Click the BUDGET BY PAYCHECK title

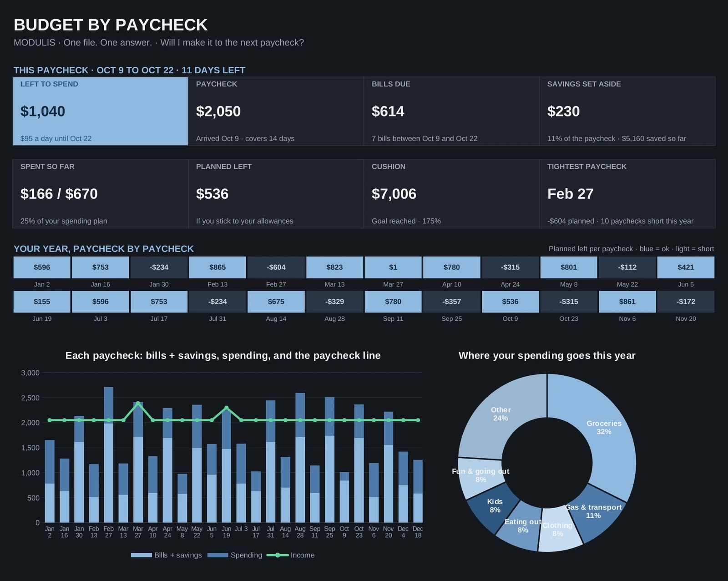coord(111,25)
